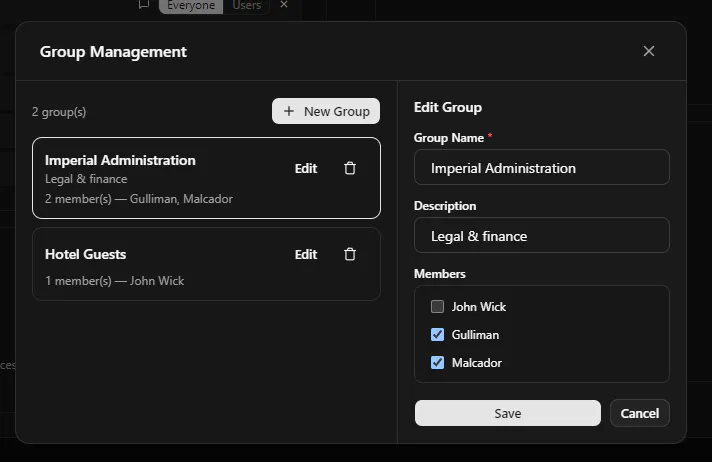Viewport: 712px width, 462px height.
Task: Click the 'Legal & finance' subtitle in group card
Action: (86, 179)
